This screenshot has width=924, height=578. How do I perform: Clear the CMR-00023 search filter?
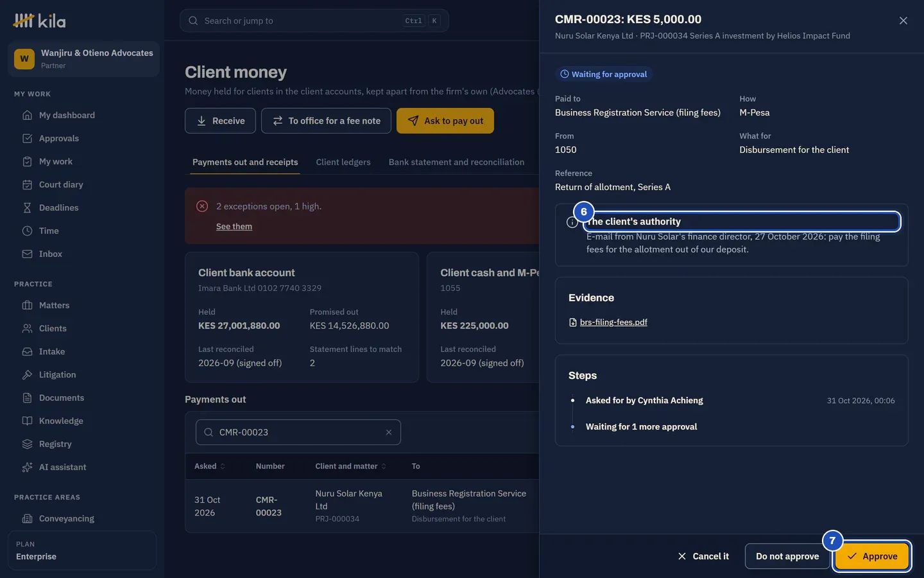tap(388, 432)
